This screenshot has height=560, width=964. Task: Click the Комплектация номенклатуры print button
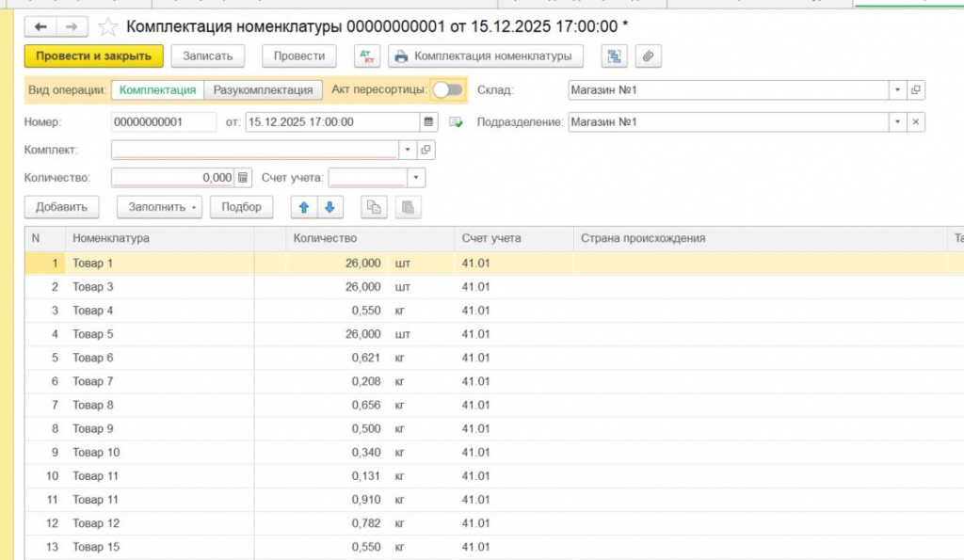[485, 56]
